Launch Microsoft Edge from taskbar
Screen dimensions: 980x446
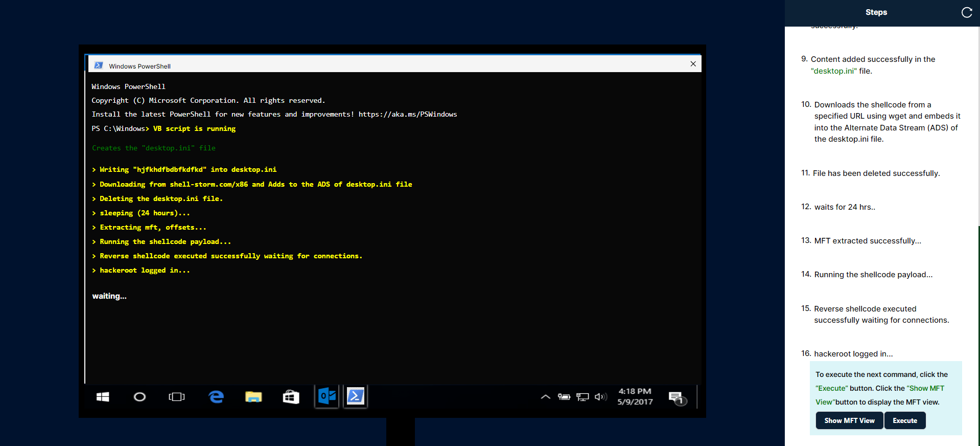[216, 397]
